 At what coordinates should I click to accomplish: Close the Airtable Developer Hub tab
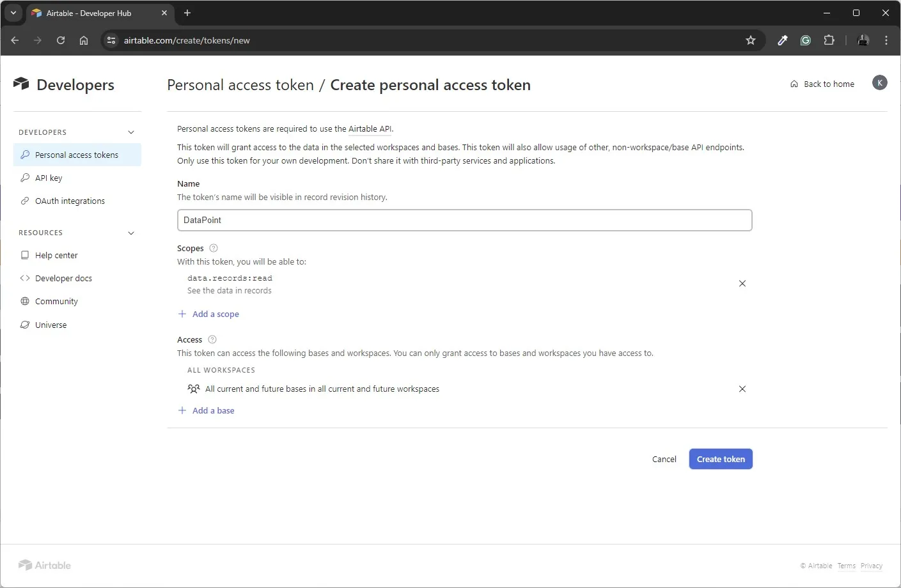[164, 13]
